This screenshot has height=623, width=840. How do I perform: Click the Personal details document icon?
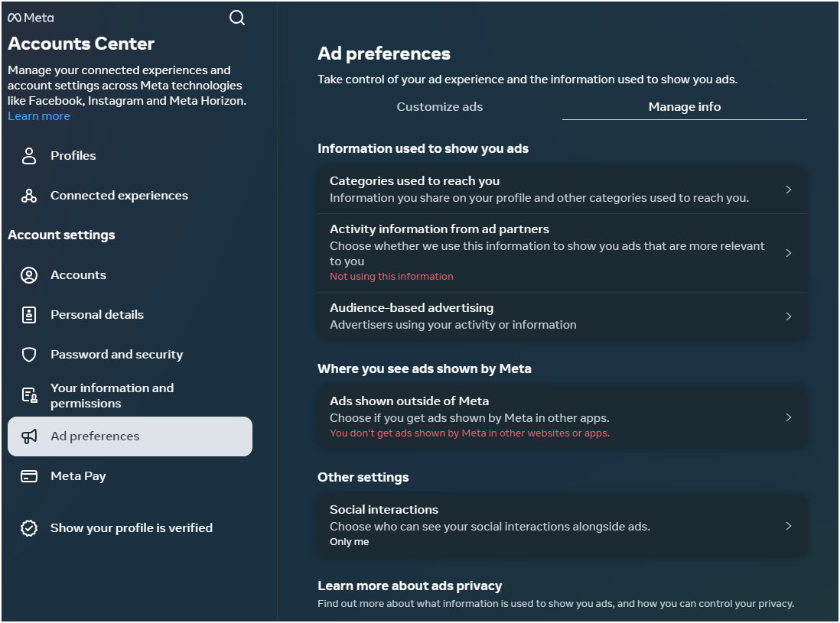coord(28,314)
